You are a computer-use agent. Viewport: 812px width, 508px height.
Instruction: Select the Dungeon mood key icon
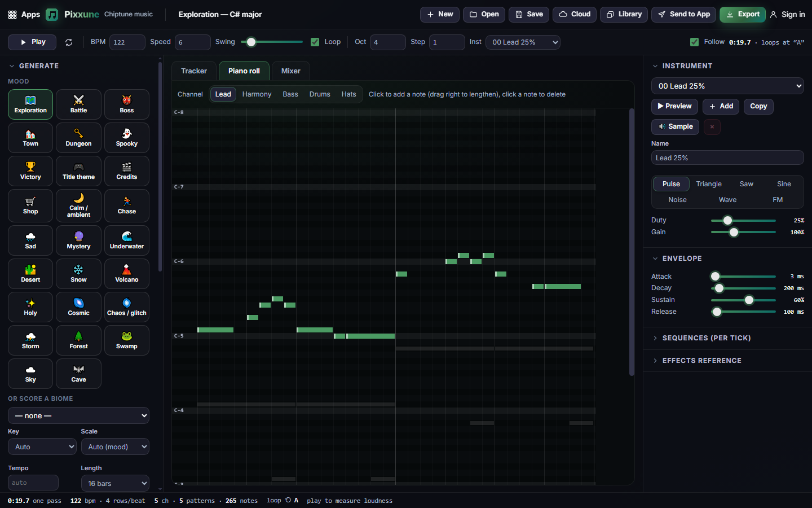78,138
